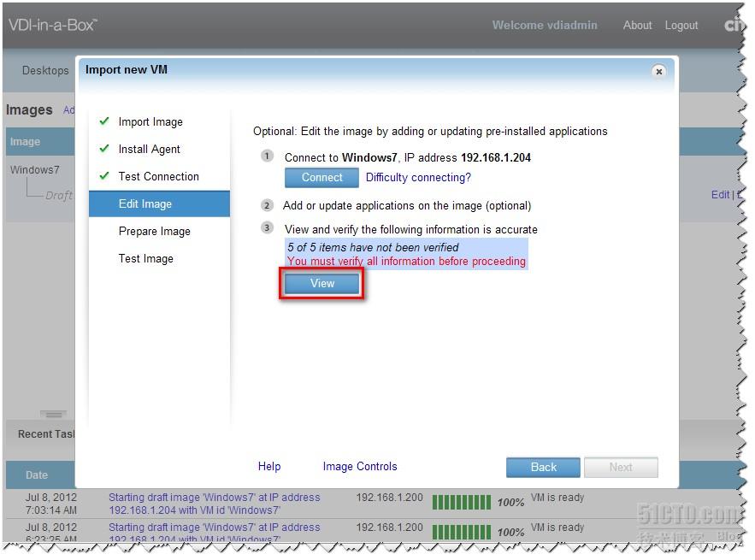Image resolution: width=755 pixels, height=560 pixels.
Task: Select the Edit Image wizard step
Action: click(x=159, y=203)
